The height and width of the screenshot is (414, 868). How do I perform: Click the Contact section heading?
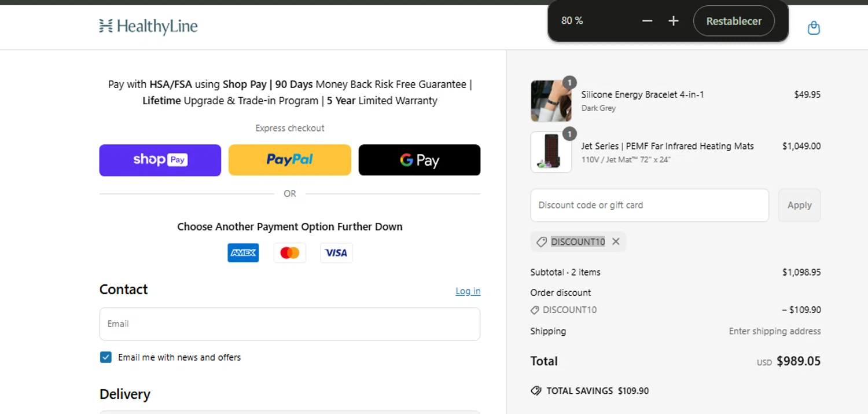click(x=123, y=290)
